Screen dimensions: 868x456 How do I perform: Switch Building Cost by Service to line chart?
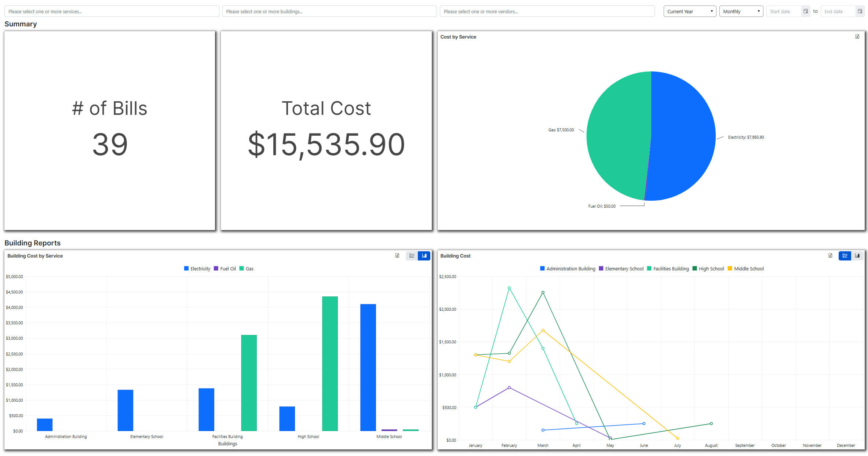(412, 256)
